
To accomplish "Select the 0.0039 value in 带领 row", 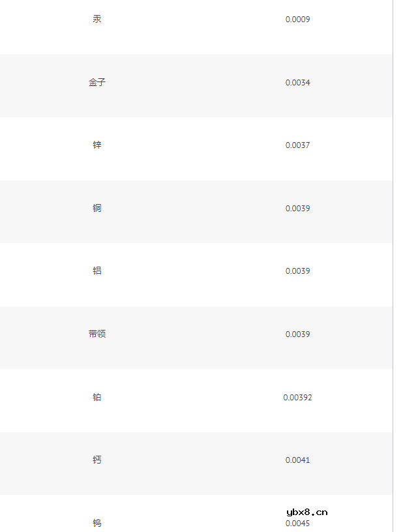I will pyautogui.click(x=297, y=334).
